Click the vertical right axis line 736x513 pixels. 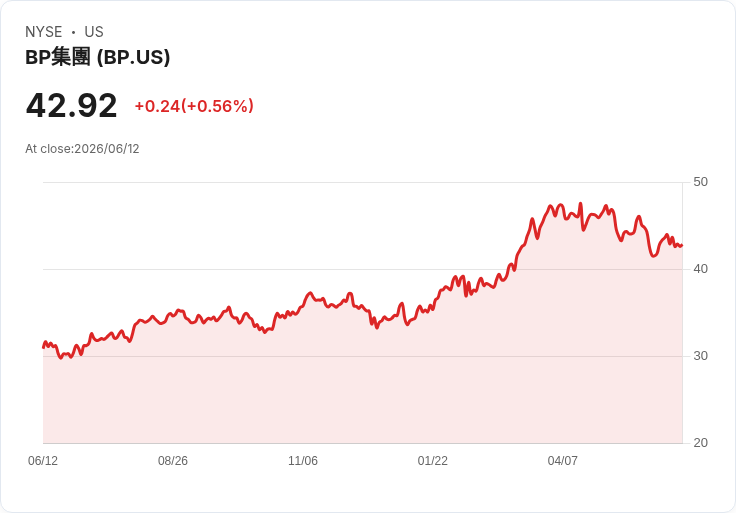[x=682, y=313]
